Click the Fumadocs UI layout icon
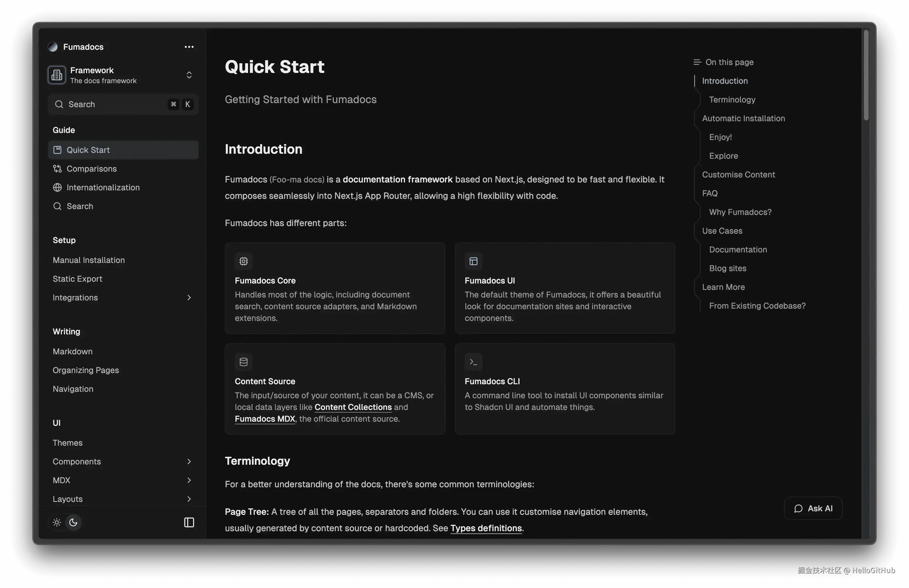Image resolution: width=909 pixels, height=588 pixels. 474,261
